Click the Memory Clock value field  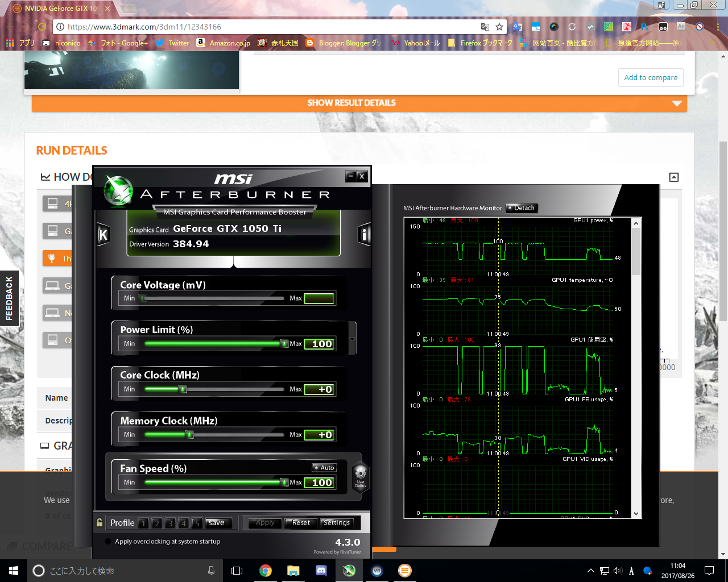319,435
